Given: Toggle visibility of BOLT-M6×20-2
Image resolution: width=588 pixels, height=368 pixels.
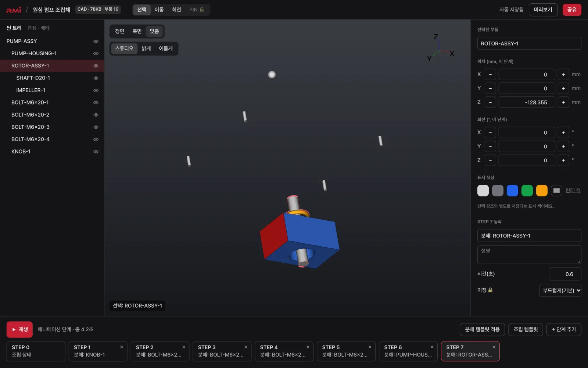Looking at the screenshot, I should [x=96, y=115].
